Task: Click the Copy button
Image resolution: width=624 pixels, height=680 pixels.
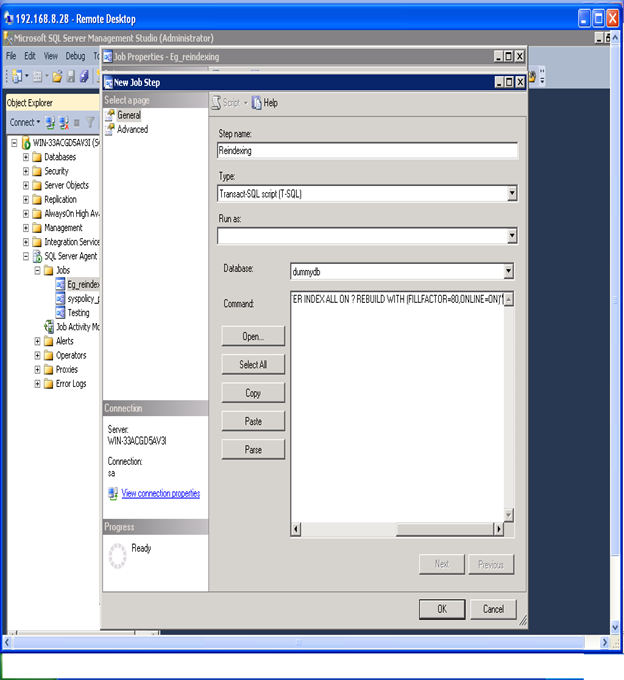Action: tap(253, 393)
